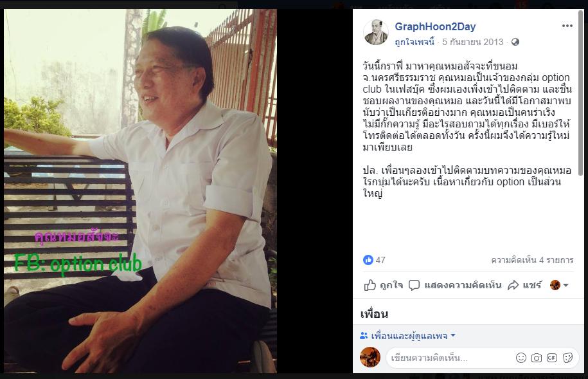
Task: Expand the comment-as profile selector dropdown
Action: (559, 285)
